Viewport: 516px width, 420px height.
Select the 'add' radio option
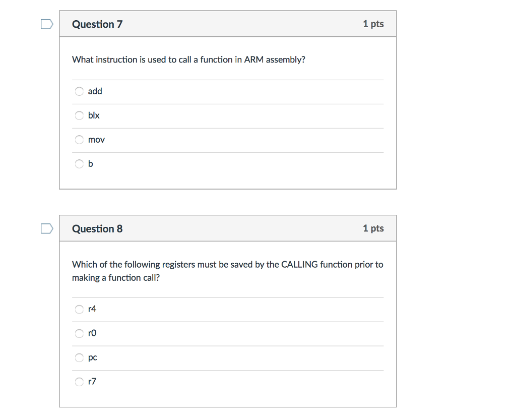click(x=79, y=91)
